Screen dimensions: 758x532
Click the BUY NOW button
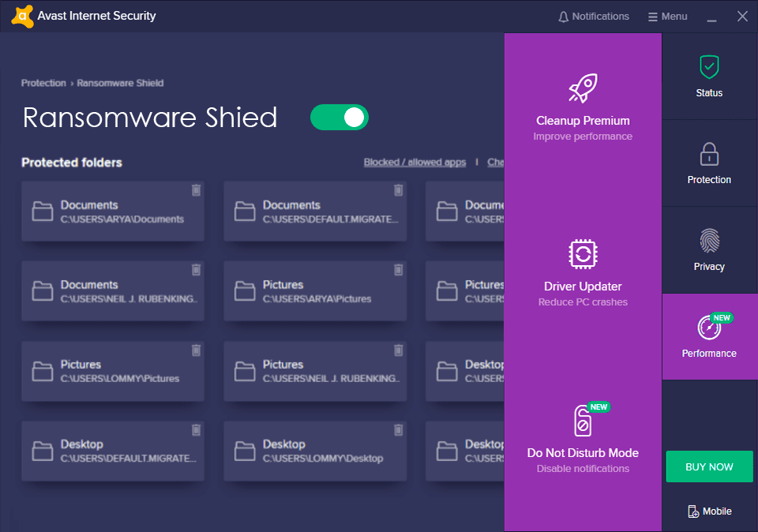click(709, 466)
